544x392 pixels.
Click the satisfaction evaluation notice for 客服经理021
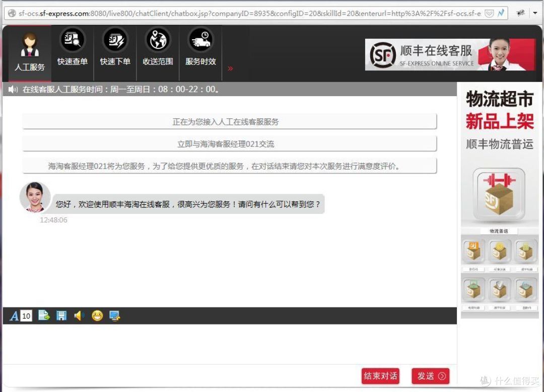pyautogui.click(x=229, y=166)
